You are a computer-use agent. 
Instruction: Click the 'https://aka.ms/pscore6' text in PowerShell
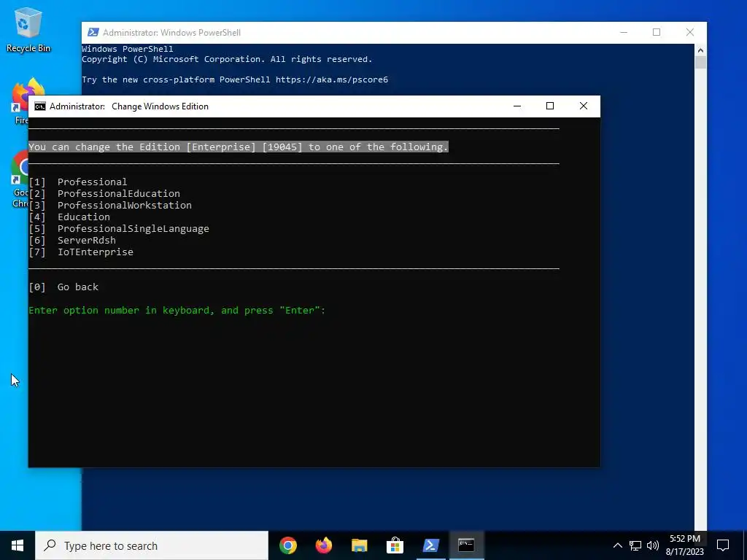[332, 79]
